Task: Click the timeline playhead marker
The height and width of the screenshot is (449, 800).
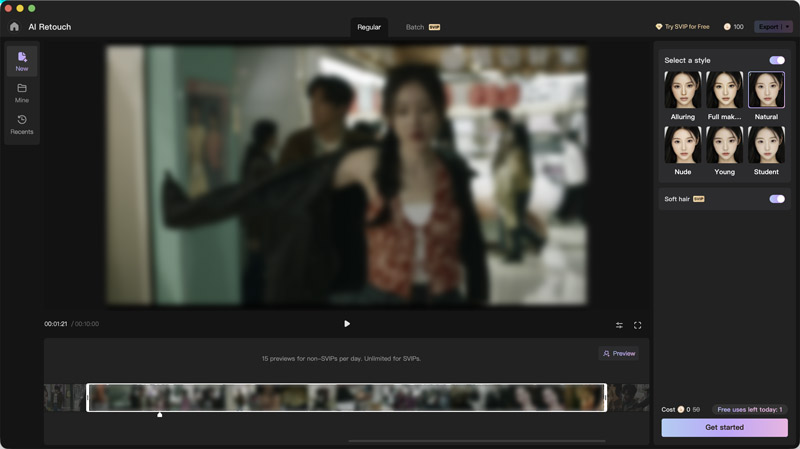Action: click(160, 413)
